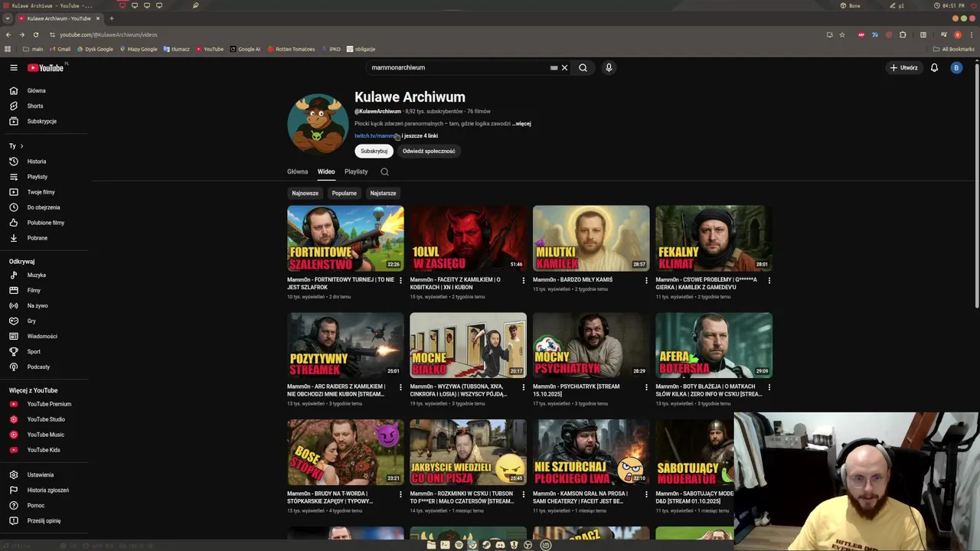Open options menu for CS'owe Problemy video

[x=769, y=281]
